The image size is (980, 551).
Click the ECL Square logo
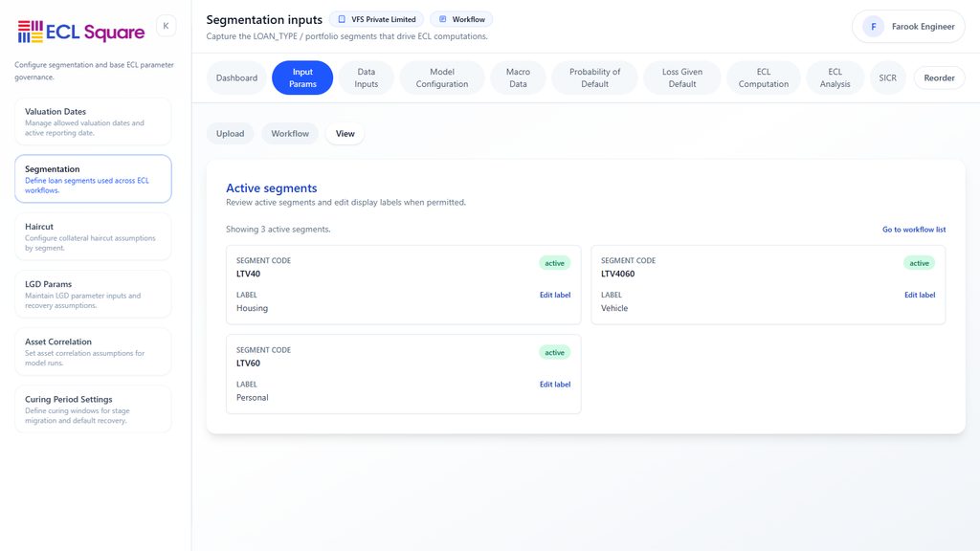pos(81,32)
